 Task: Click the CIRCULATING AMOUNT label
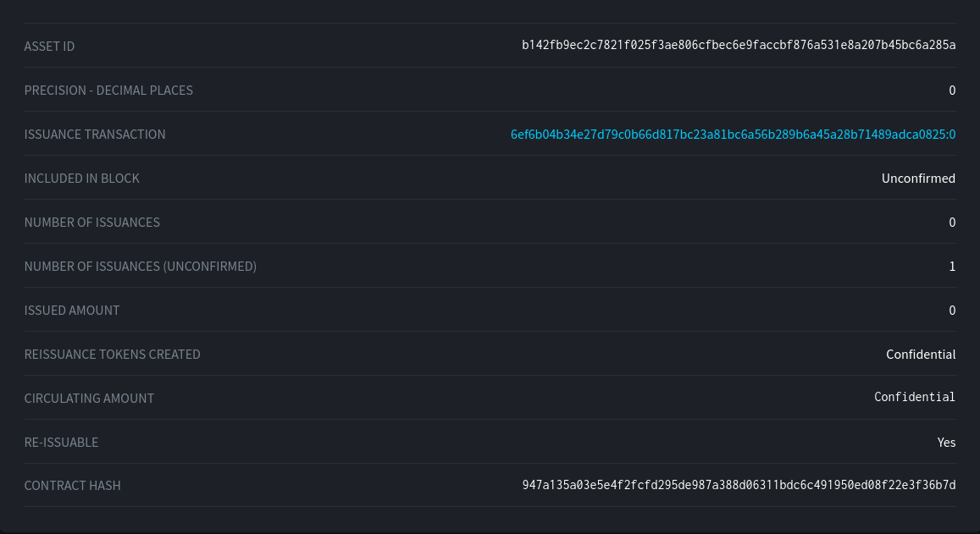click(x=89, y=399)
